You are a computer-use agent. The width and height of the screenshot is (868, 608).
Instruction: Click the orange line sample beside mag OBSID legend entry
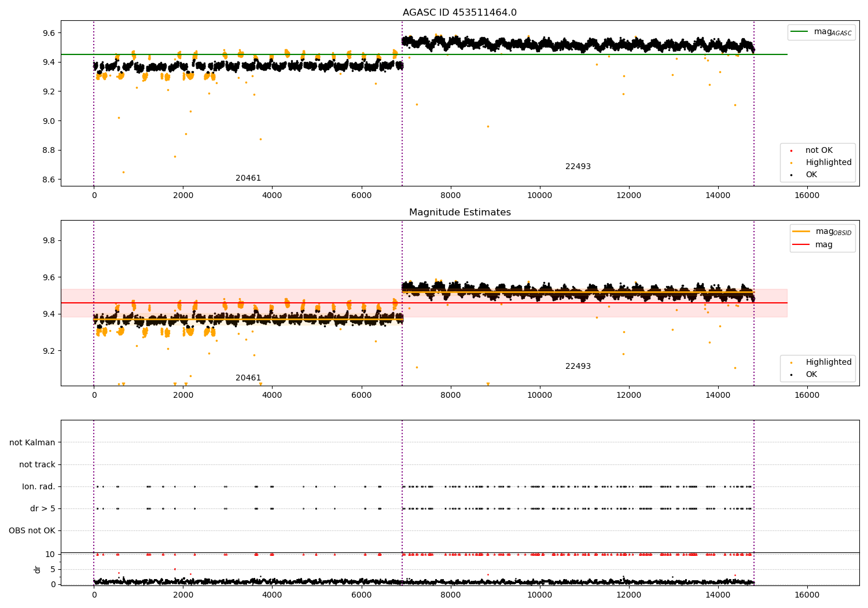801,231
